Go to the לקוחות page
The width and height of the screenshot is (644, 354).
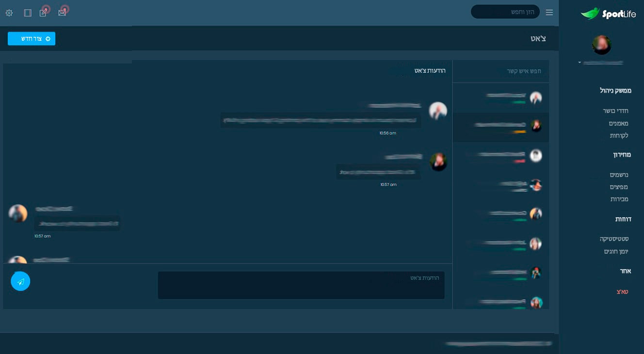tap(619, 136)
